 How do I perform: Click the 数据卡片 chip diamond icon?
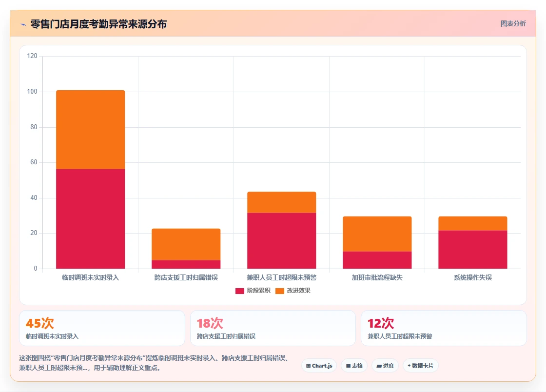409,366
